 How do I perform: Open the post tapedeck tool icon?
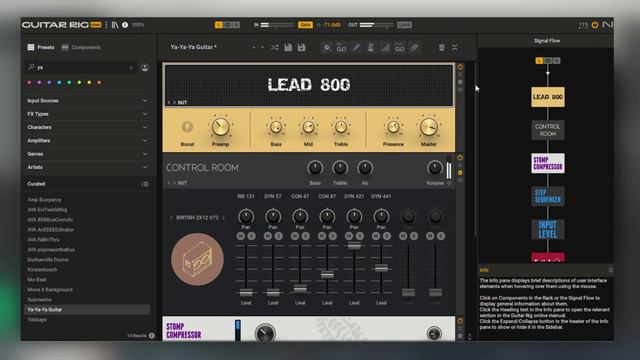400,48
